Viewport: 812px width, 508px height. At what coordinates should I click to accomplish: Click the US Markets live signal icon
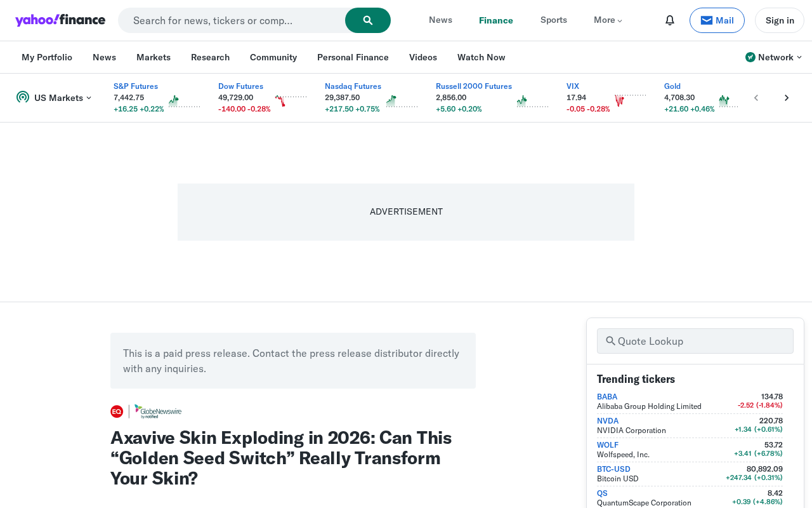[x=23, y=97]
